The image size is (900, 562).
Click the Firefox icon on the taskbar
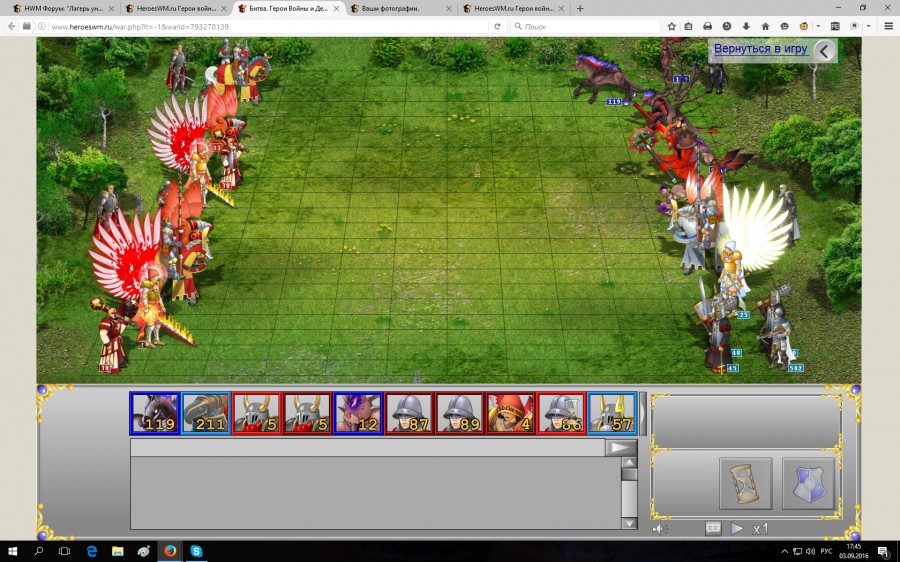coord(170,551)
